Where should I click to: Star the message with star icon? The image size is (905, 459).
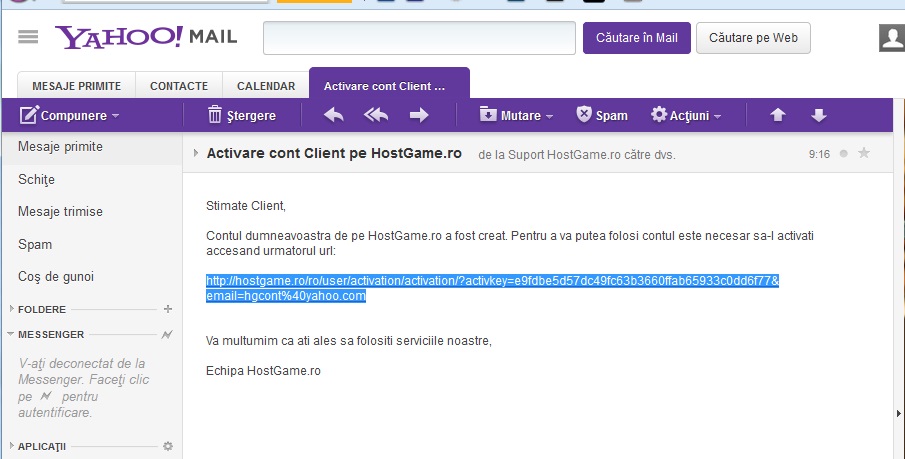pos(864,153)
